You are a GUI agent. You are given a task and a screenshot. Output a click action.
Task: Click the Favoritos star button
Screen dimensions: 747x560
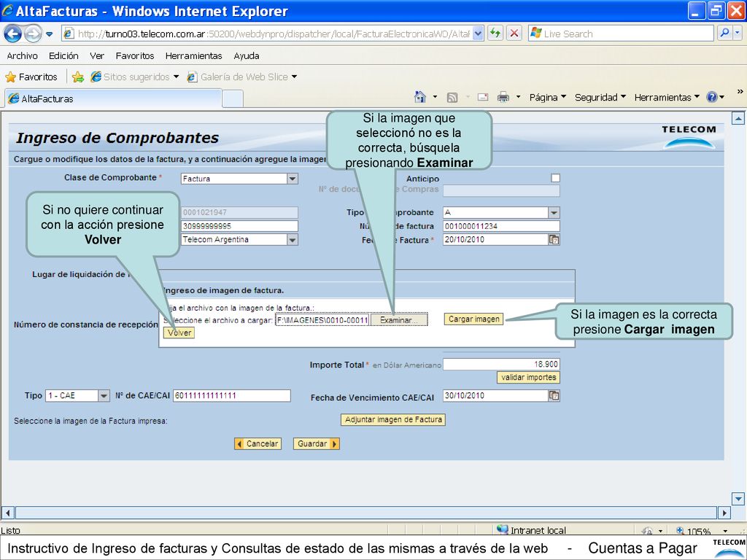pos(31,77)
